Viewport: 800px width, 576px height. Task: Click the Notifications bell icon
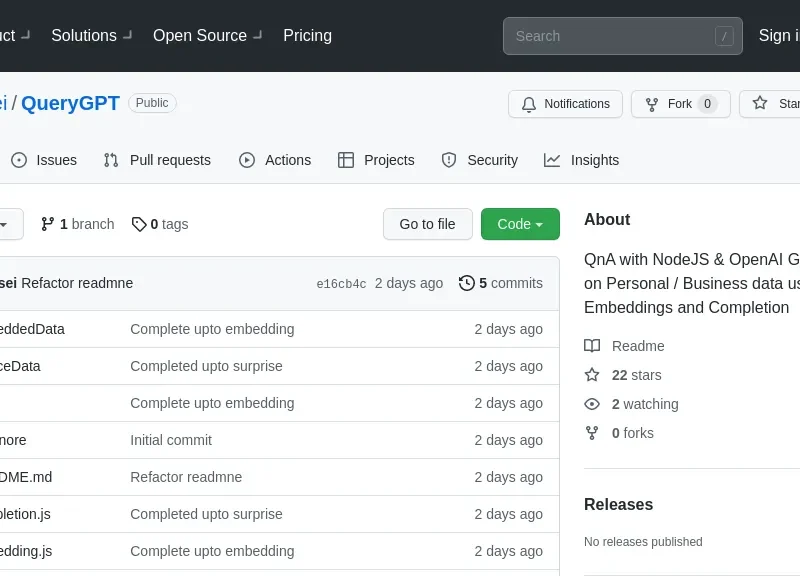coord(529,104)
